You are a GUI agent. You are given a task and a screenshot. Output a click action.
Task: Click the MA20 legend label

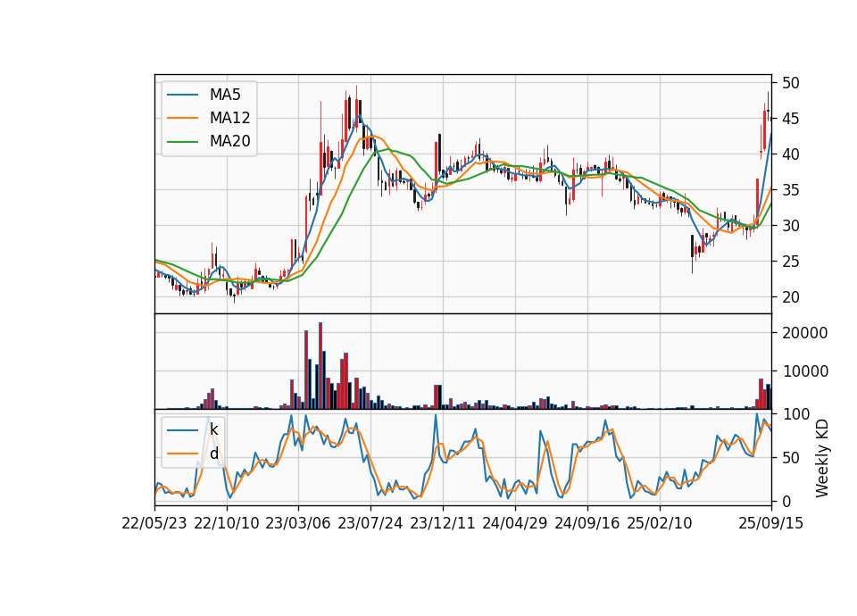point(229,141)
